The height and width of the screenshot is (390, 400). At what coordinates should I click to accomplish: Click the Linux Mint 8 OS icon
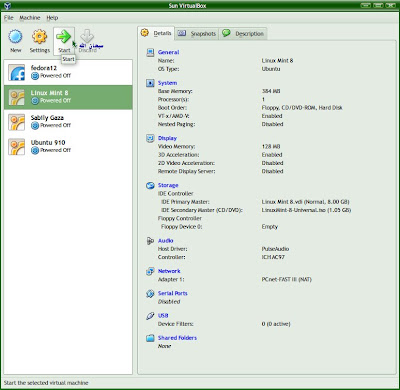pyautogui.click(x=17, y=97)
